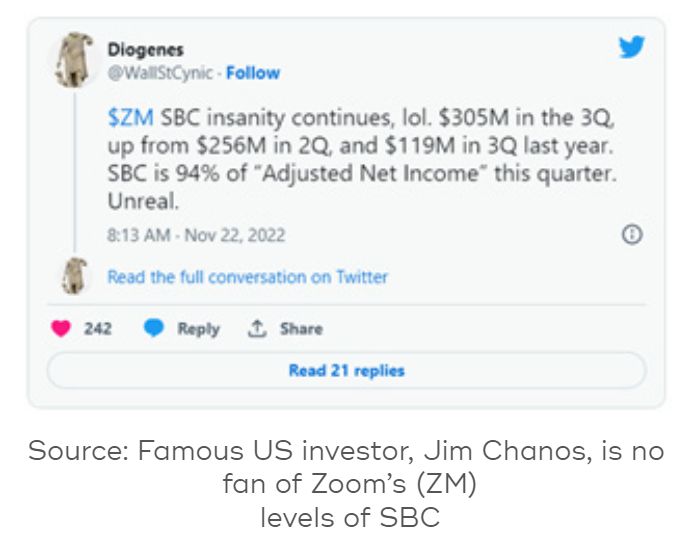Screen dimensions: 697x560
Task: Click the word Unreal in tweet
Action: pos(143,202)
